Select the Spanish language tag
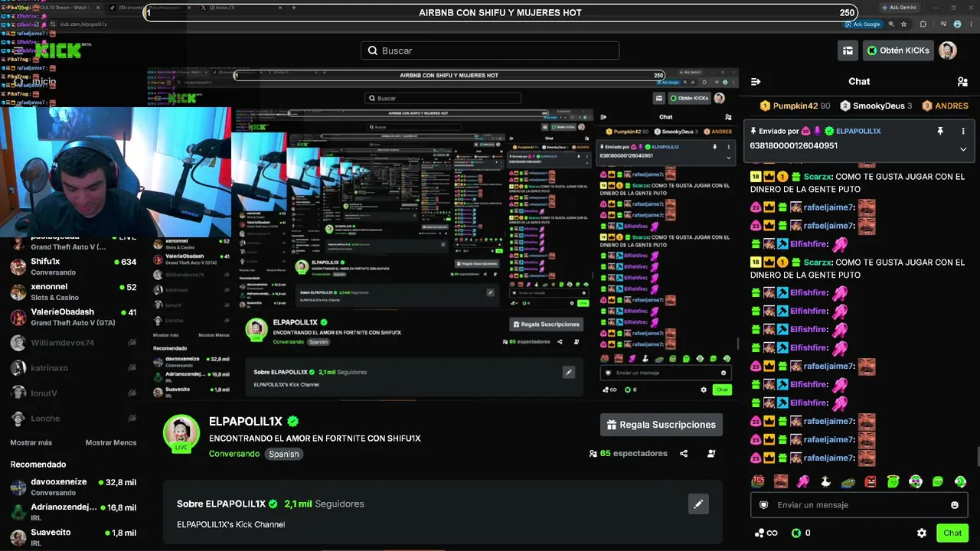The width and height of the screenshot is (980, 551). point(284,454)
